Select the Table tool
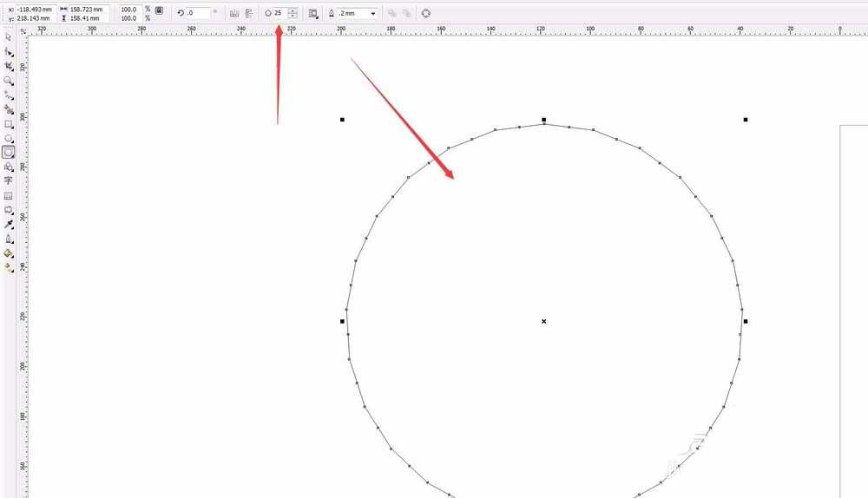 click(x=9, y=196)
